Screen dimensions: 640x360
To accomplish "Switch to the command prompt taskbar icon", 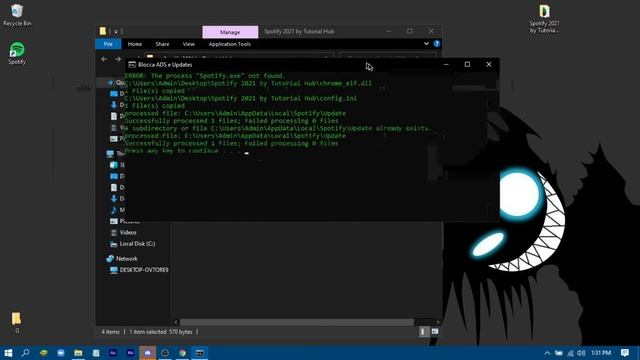I will pyautogui.click(x=200, y=353).
